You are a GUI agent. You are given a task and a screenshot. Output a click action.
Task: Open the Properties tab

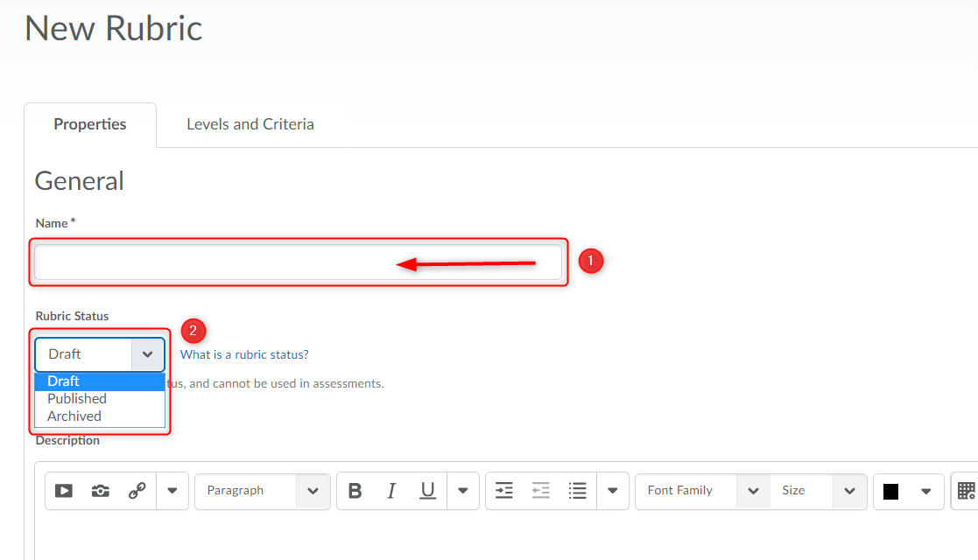pyautogui.click(x=90, y=124)
